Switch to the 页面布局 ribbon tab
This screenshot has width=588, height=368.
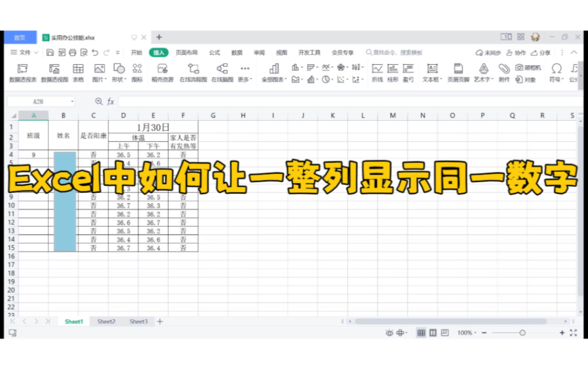coord(186,53)
